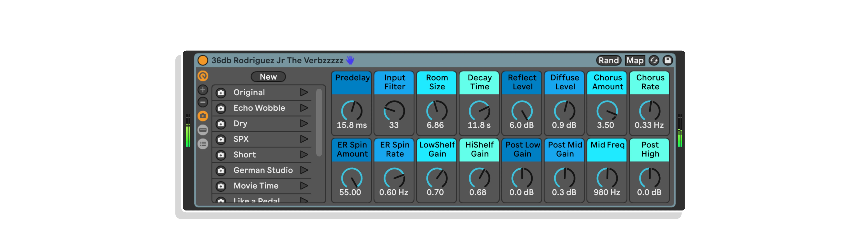Click the minus button to remove macros
Screen dimensions: 868x249
[203, 102]
